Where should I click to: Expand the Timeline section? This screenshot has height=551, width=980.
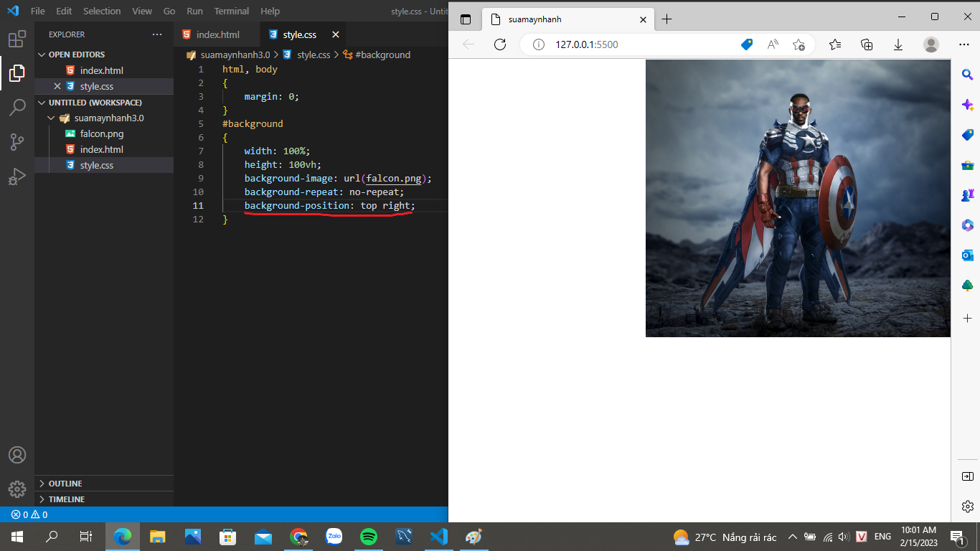[x=104, y=499]
